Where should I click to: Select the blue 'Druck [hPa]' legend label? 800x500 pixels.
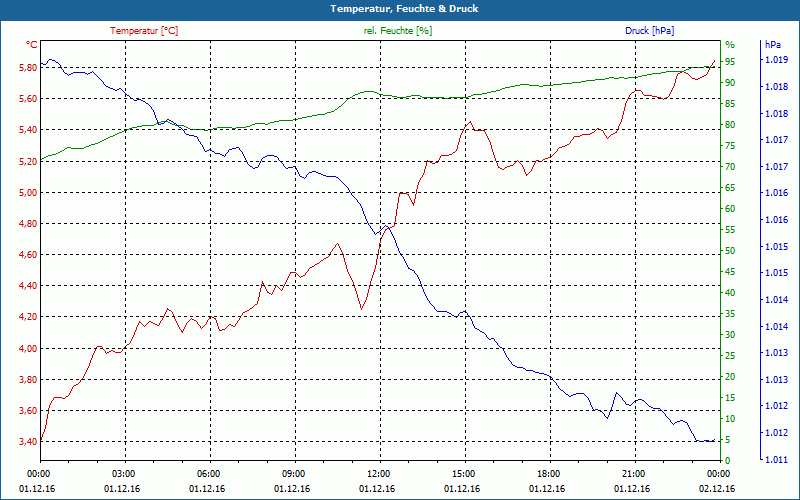point(649,31)
